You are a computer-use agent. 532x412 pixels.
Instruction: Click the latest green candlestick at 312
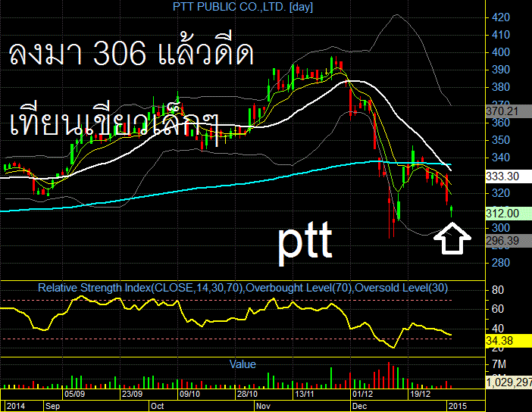[451, 211]
